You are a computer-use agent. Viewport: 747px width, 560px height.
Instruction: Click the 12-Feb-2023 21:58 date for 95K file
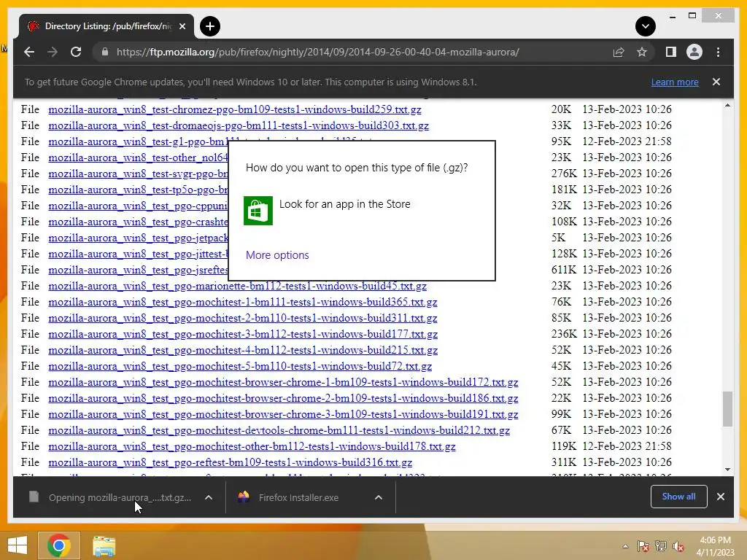tap(627, 141)
